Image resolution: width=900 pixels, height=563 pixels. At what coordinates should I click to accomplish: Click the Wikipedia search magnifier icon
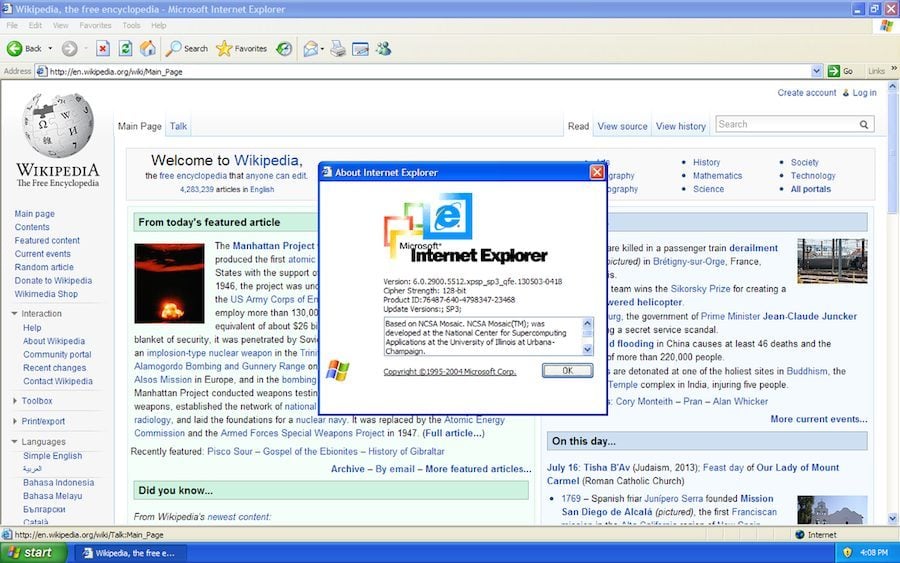[x=864, y=125]
